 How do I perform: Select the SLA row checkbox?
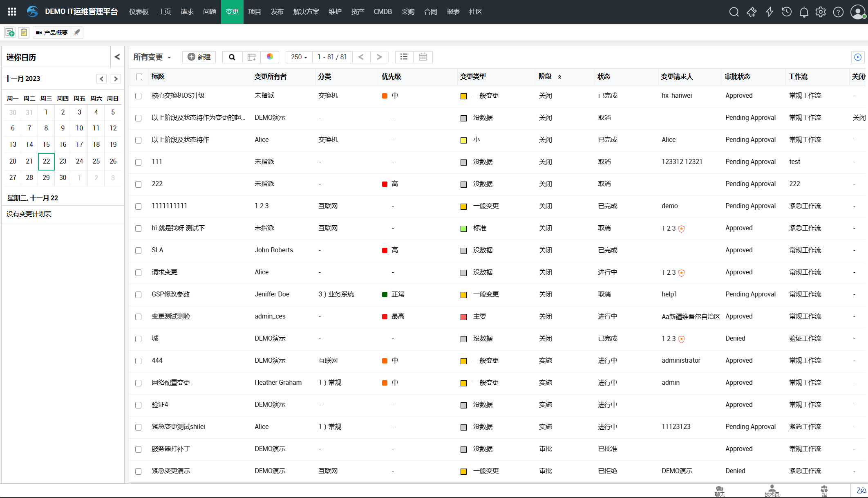click(x=139, y=250)
